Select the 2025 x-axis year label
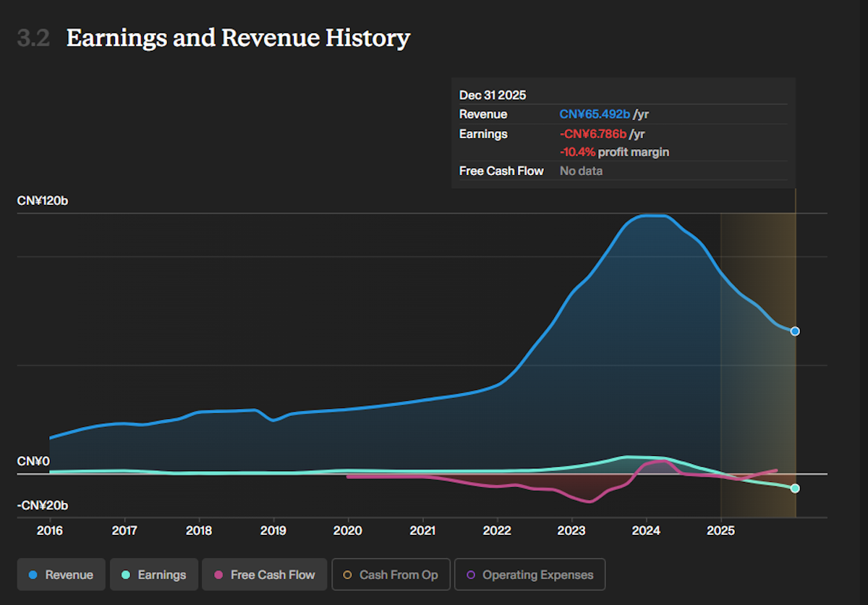 click(x=720, y=531)
